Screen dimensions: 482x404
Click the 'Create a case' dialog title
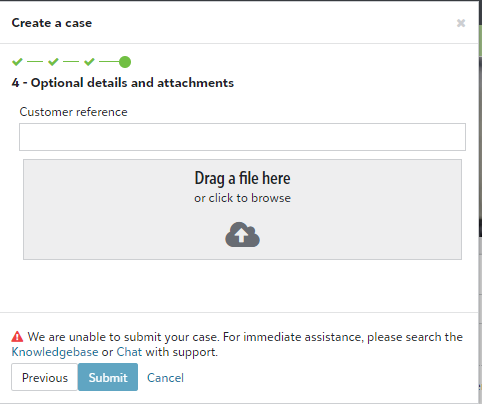pyautogui.click(x=52, y=23)
